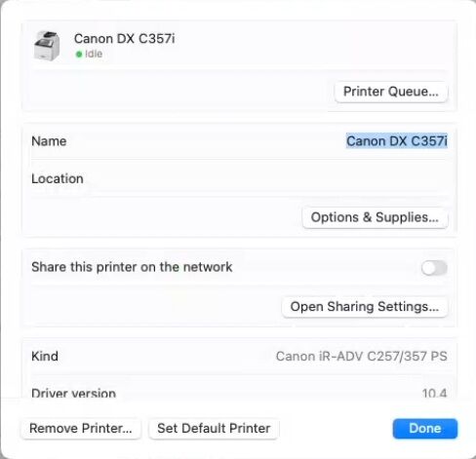Click the Kind value Canon iR-ADV C257/357 PS
This screenshot has height=459, width=476.
362,356
